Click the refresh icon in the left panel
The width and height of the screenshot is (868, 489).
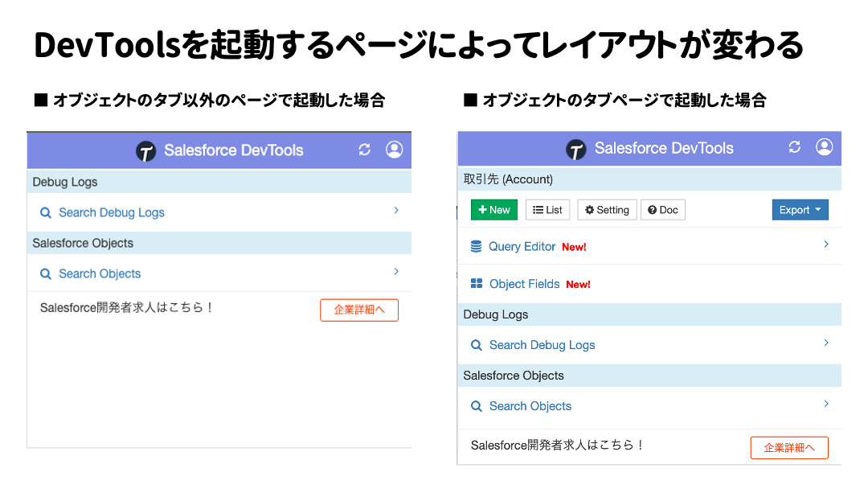[365, 150]
